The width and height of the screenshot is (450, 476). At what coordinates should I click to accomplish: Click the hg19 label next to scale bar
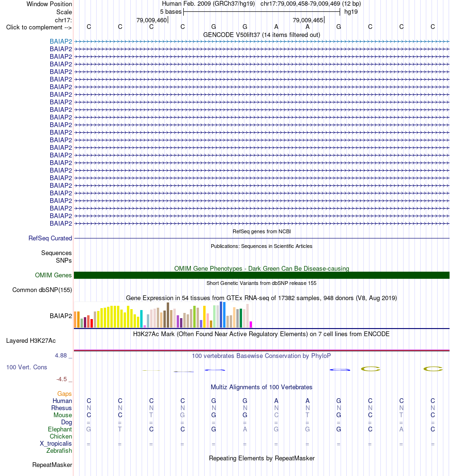[351, 11]
